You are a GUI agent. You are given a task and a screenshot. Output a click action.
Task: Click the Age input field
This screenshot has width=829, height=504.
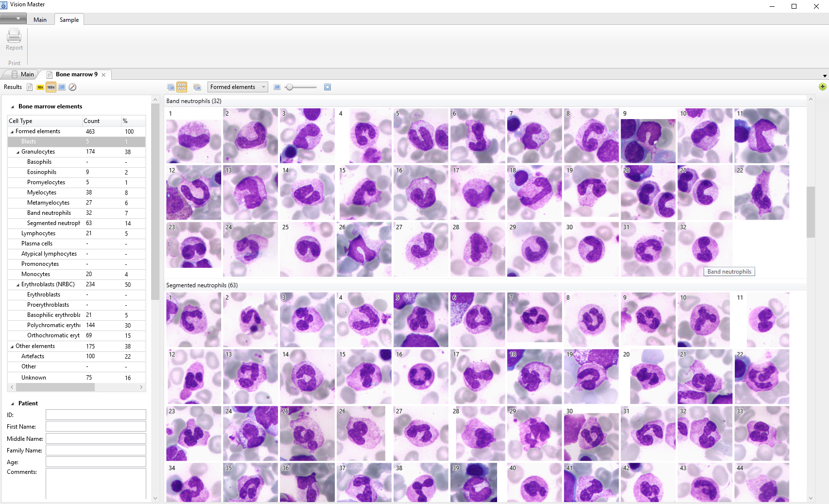(96, 462)
